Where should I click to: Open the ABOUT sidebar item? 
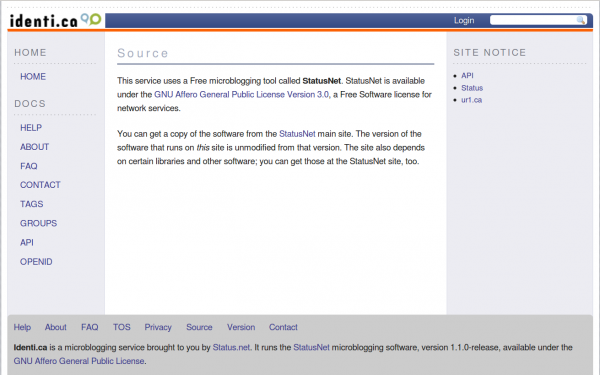tap(34, 147)
